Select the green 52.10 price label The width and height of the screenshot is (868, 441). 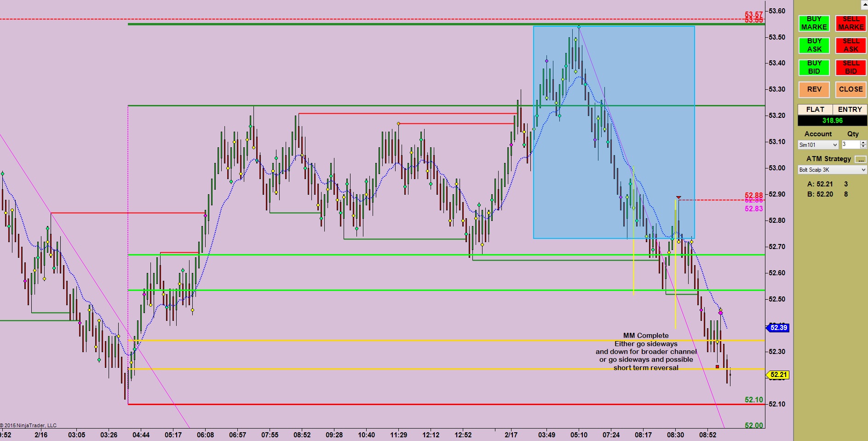click(753, 400)
